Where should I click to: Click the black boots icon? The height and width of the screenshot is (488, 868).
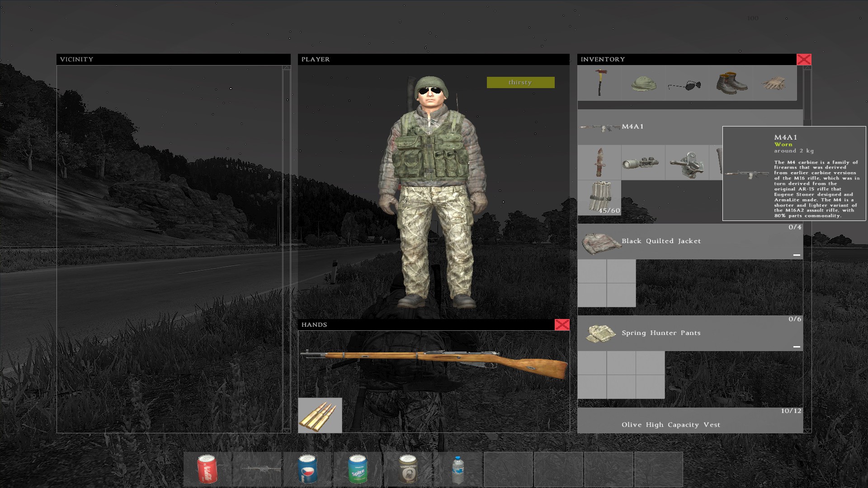point(731,83)
